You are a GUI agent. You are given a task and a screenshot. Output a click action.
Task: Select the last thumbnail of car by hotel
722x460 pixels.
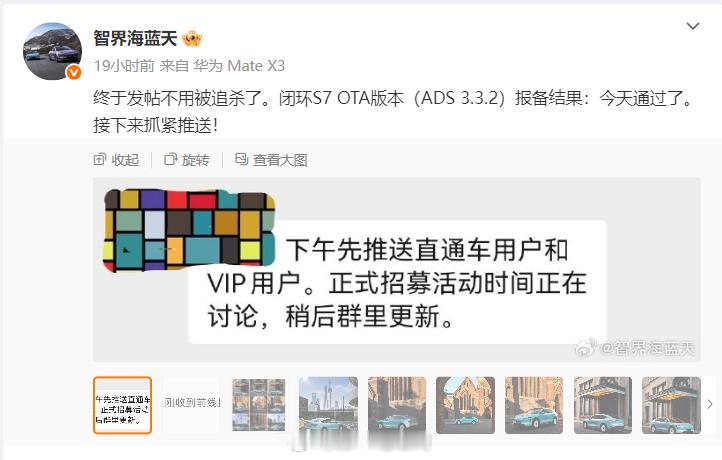(671, 405)
